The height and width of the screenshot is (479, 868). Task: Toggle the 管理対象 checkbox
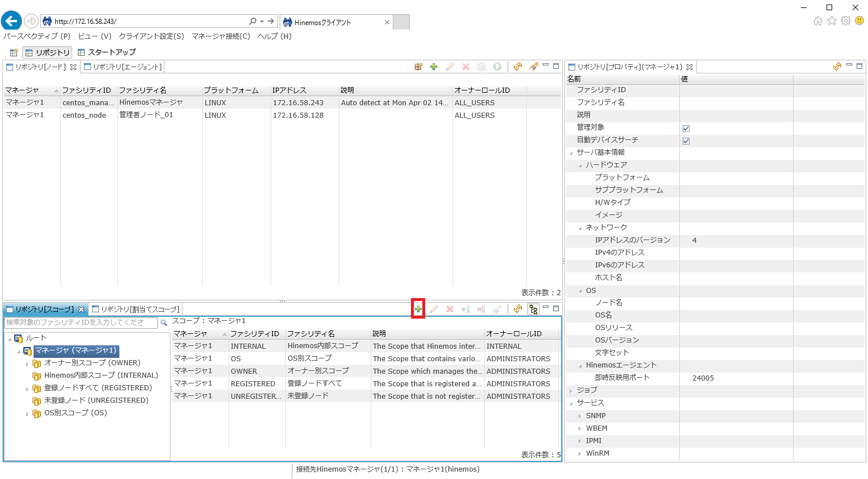pos(686,129)
